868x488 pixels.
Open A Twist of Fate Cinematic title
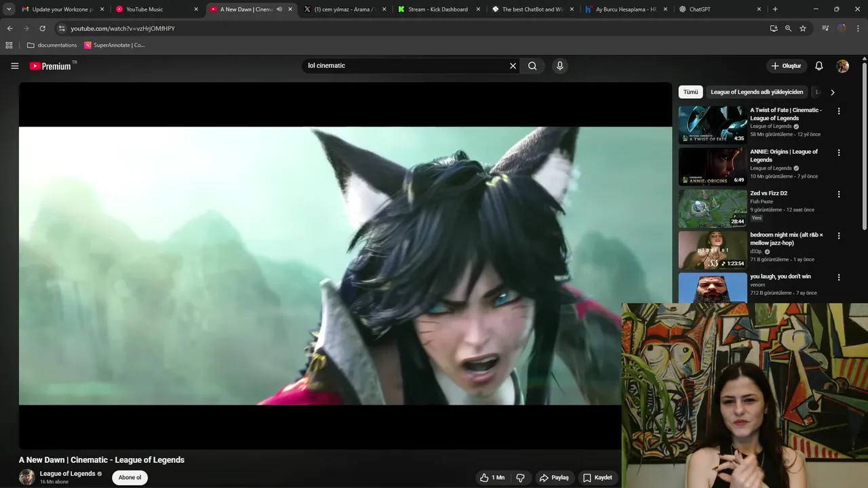(786, 114)
